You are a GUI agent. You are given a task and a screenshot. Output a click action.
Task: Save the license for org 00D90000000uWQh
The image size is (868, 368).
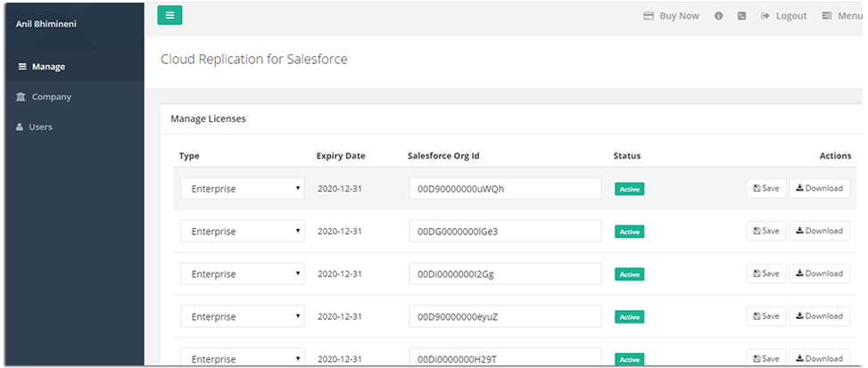765,188
